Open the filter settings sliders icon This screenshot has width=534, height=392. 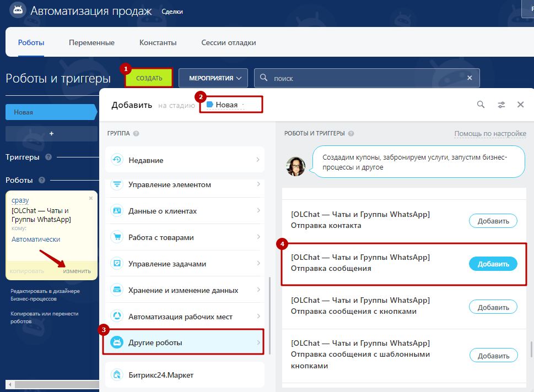[501, 105]
